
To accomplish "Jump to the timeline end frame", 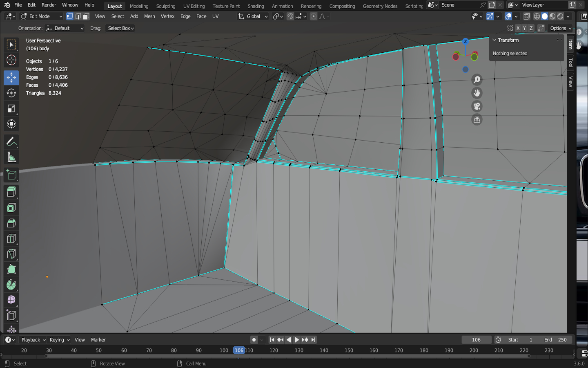I will coord(313,340).
